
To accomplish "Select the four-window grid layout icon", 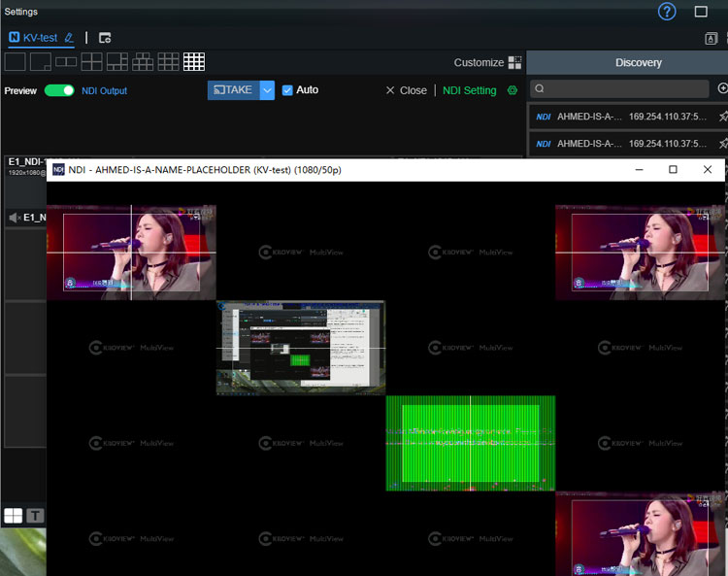I will coord(91,62).
